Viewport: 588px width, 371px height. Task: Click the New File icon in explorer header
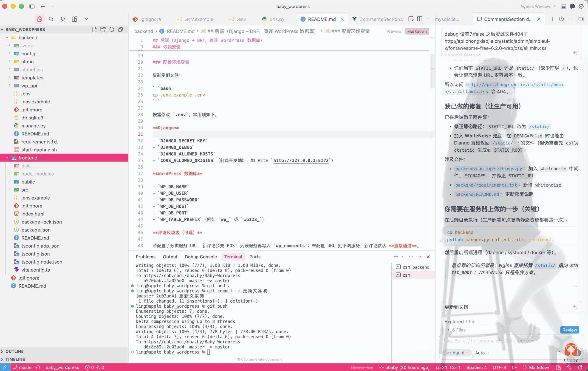(94, 29)
